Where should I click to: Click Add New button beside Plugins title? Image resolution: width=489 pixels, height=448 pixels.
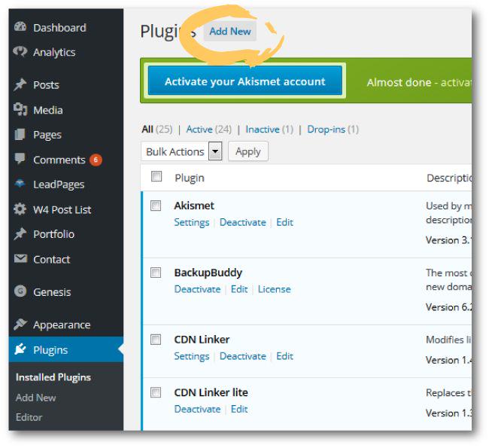coord(230,31)
